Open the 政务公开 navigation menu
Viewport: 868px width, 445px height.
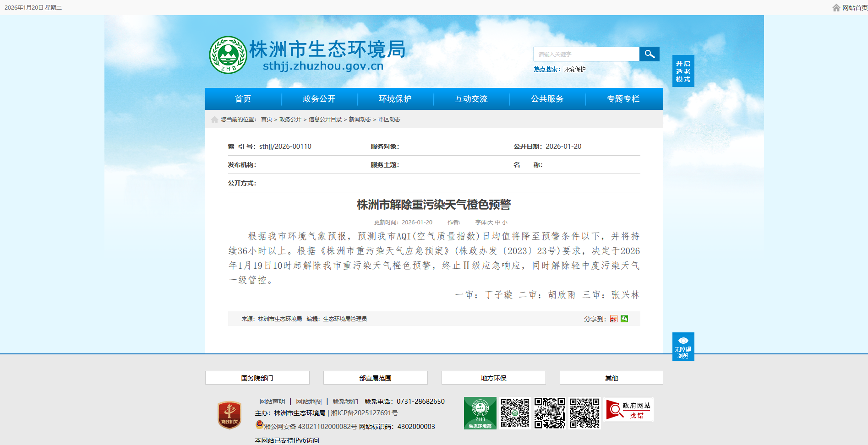point(319,99)
